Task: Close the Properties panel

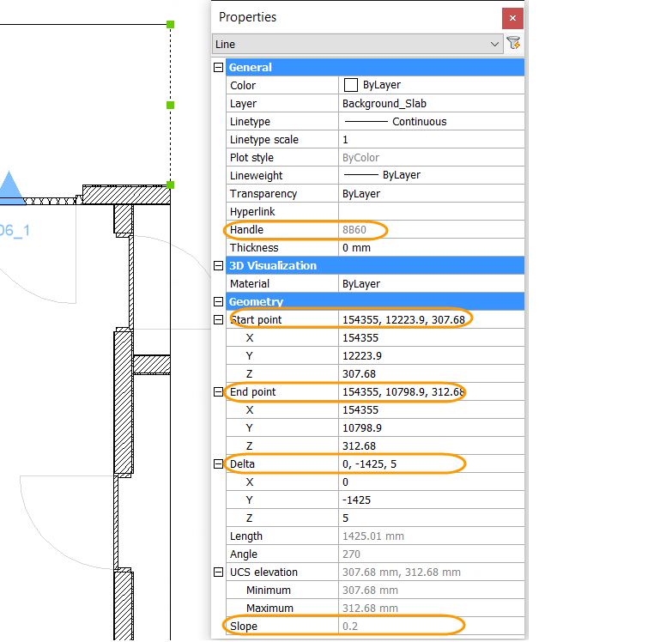Action: [x=512, y=18]
